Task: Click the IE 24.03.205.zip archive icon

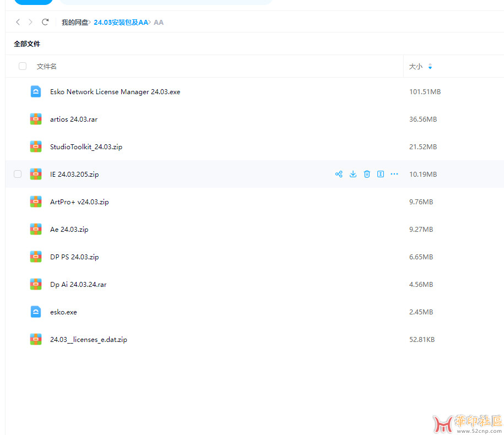Action: point(36,174)
